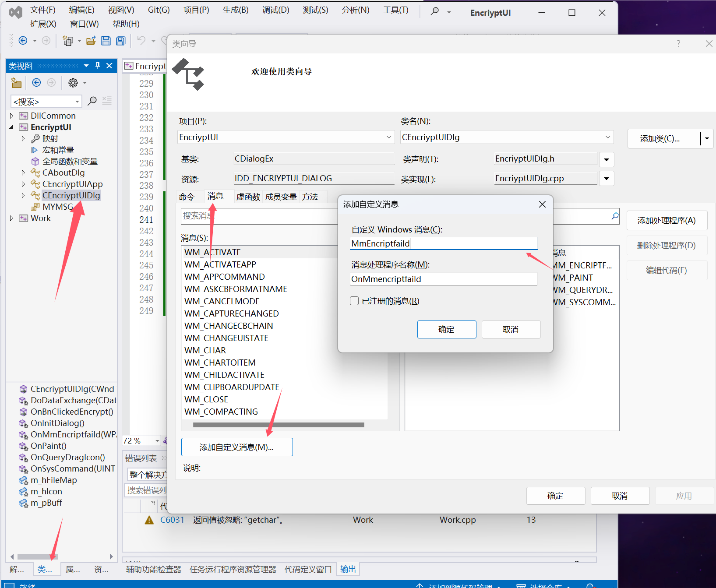Open the class view settings gear
The image size is (716, 588).
tap(73, 82)
